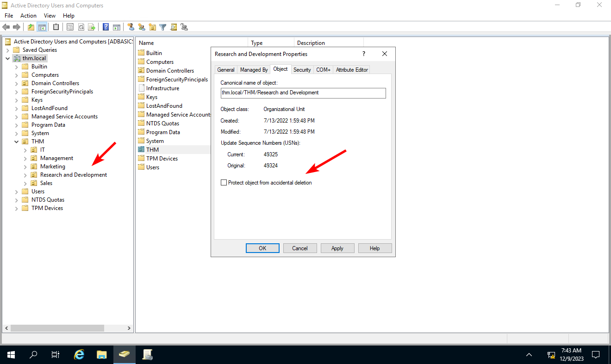Viewport: 611px width, 364px height.
Task: Click the toolbar Forward arrow
Action: 17,27
